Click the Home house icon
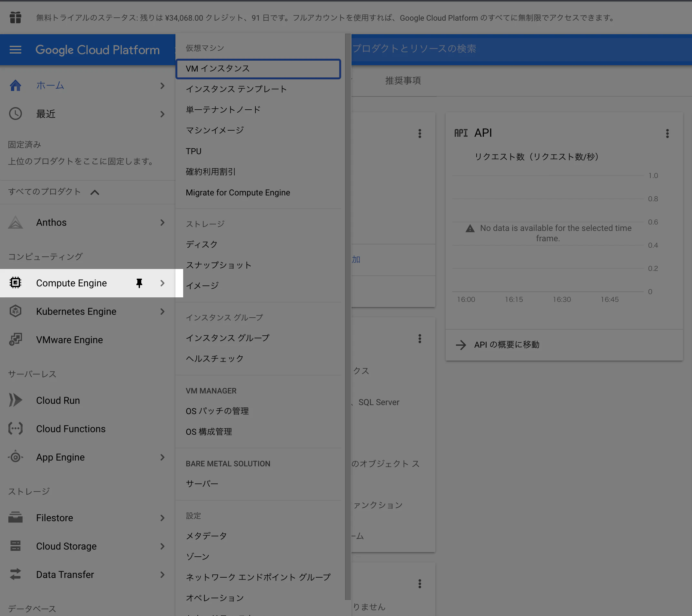 coord(15,85)
